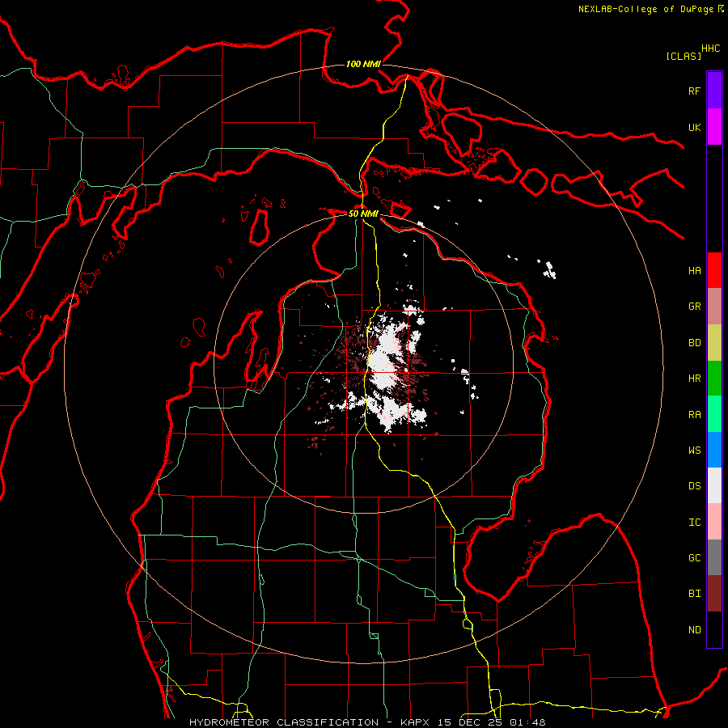Screen dimensions: 728x728
Task: Click the '100 NMI' range ring label
Action: [363, 64]
